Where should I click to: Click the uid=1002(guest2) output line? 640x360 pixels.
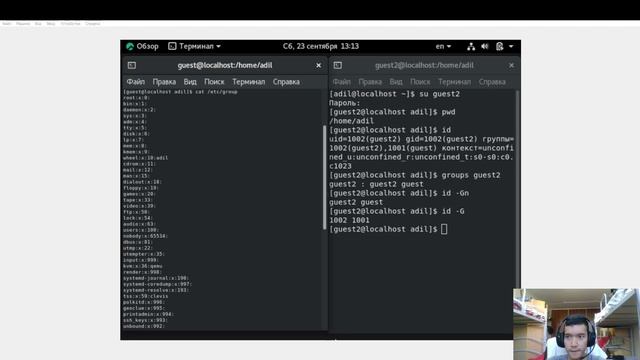(x=421, y=139)
